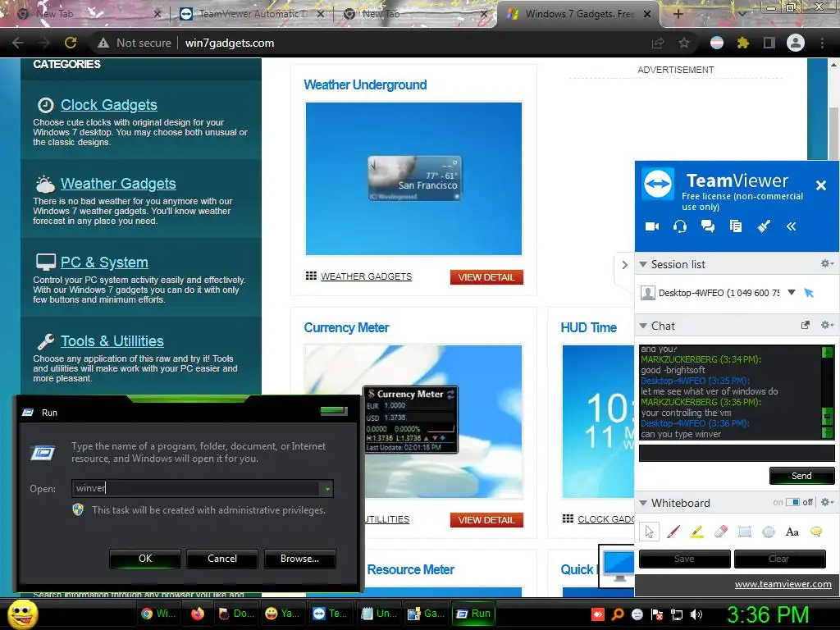840x630 pixels.
Task: Open the Clock Gadgets category link
Action: click(x=109, y=105)
